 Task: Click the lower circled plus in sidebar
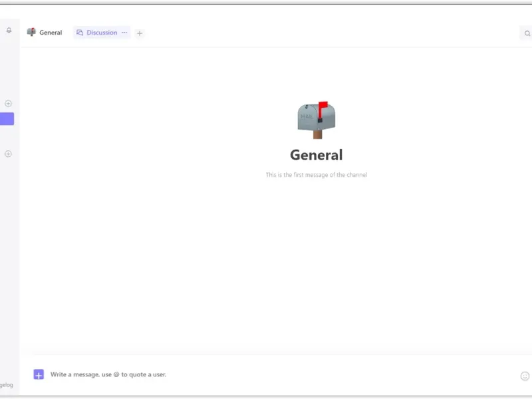coord(8,154)
